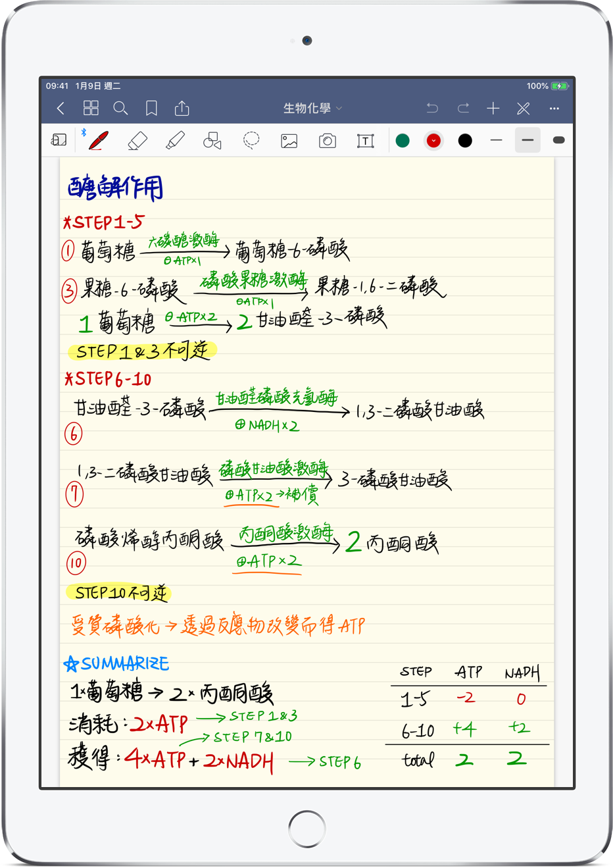The width and height of the screenshot is (613, 868).
Task: Open the share and export menu
Action: (182, 108)
